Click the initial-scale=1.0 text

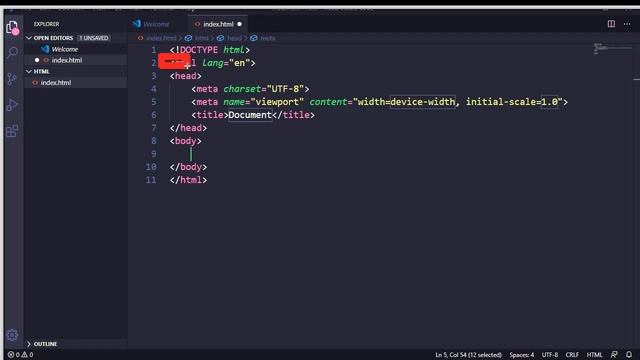pos(512,102)
